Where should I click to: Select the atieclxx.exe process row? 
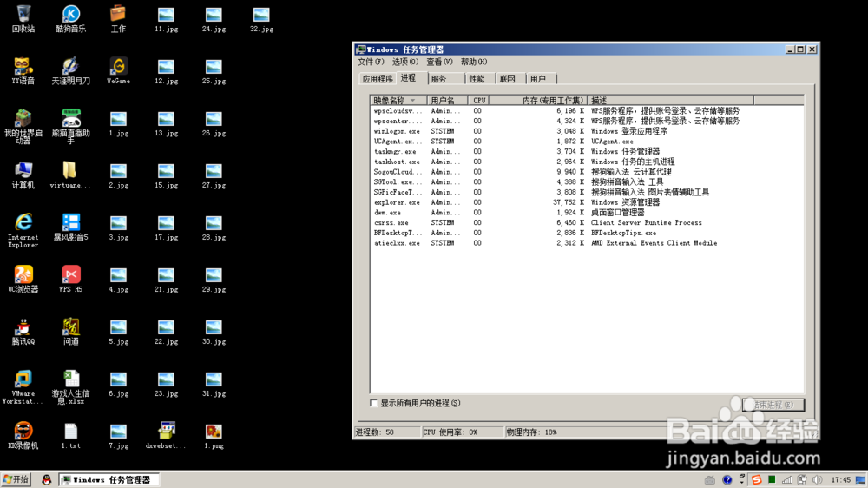(587, 243)
